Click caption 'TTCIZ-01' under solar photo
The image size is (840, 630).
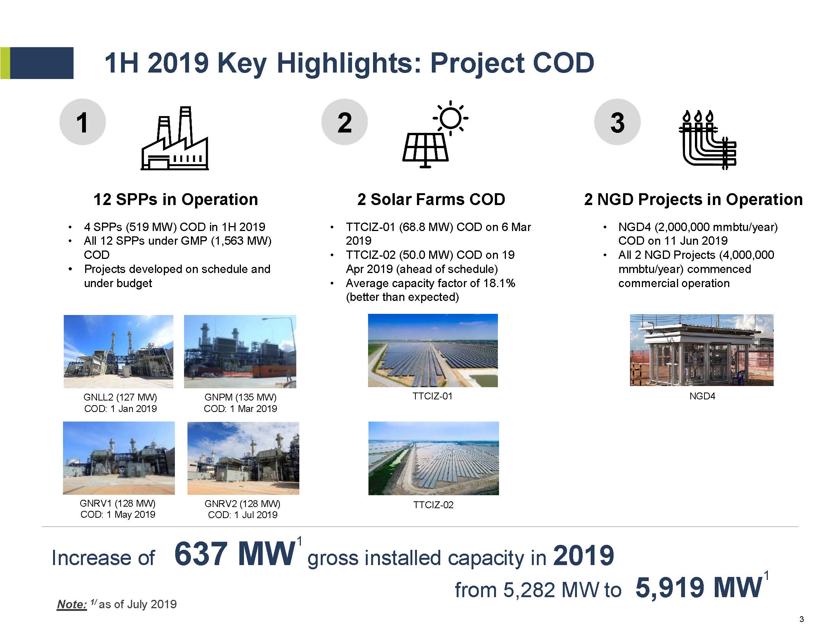(x=432, y=396)
